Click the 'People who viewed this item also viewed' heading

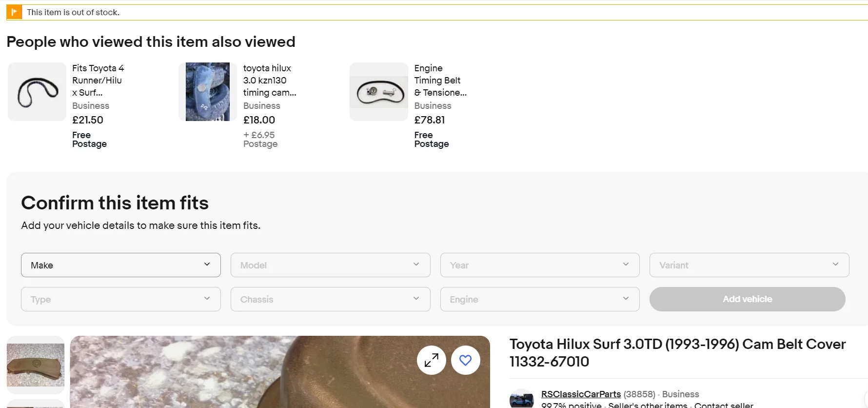151,42
